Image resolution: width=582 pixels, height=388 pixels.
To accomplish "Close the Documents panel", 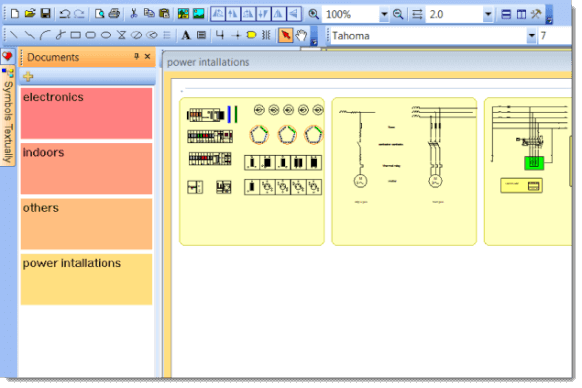I will click(147, 56).
